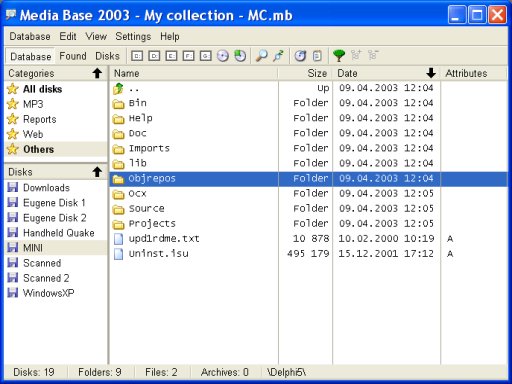Click the size value 495 179

pos(308,254)
